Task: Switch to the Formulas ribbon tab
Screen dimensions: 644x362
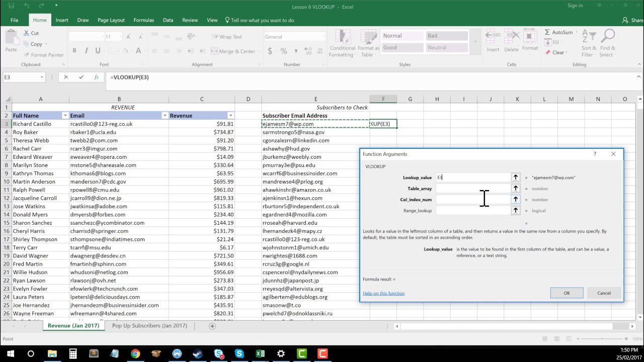Action: 143,20
